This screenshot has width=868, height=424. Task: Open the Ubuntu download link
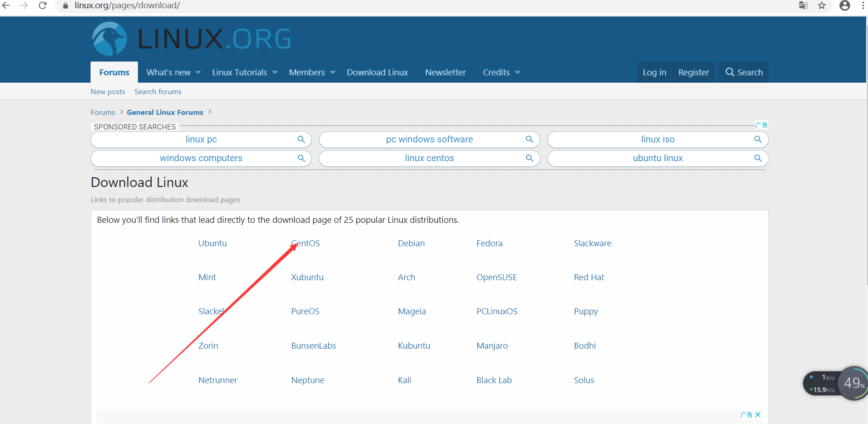click(212, 243)
